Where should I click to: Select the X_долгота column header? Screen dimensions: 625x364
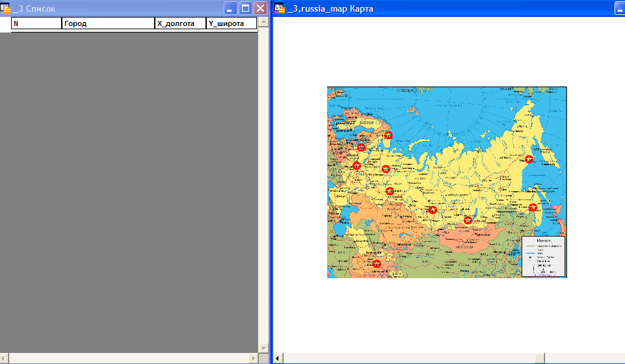pos(180,23)
